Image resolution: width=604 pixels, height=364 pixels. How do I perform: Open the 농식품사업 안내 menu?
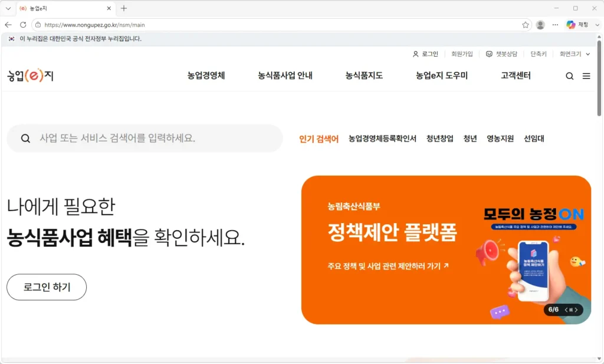coord(285,76)
